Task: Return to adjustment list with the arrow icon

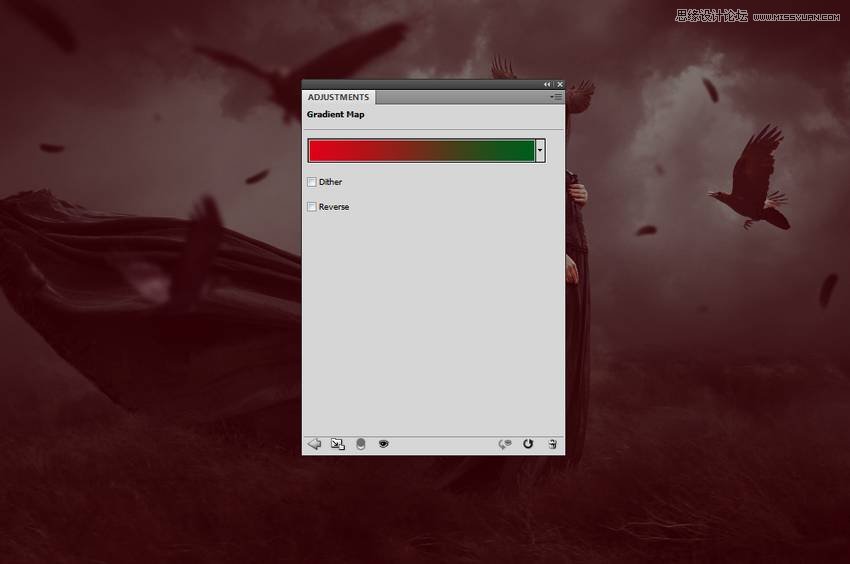Action: pyautogui.click(x=314, y=444)
